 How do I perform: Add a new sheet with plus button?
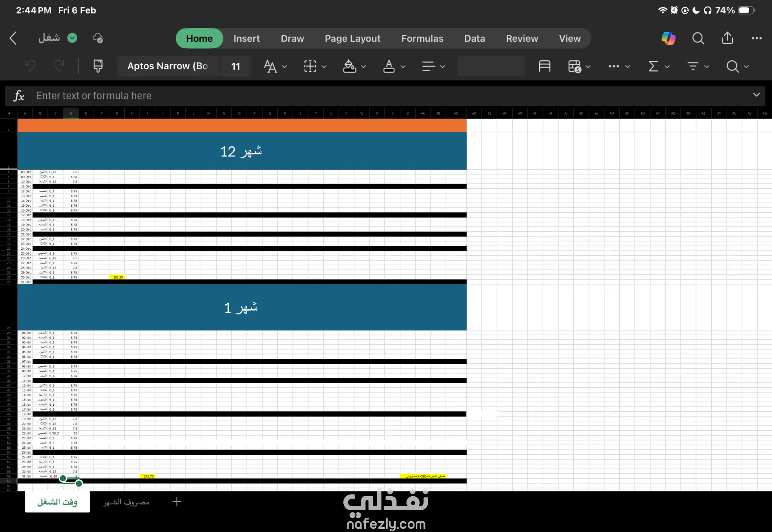(x=177, y=501)
